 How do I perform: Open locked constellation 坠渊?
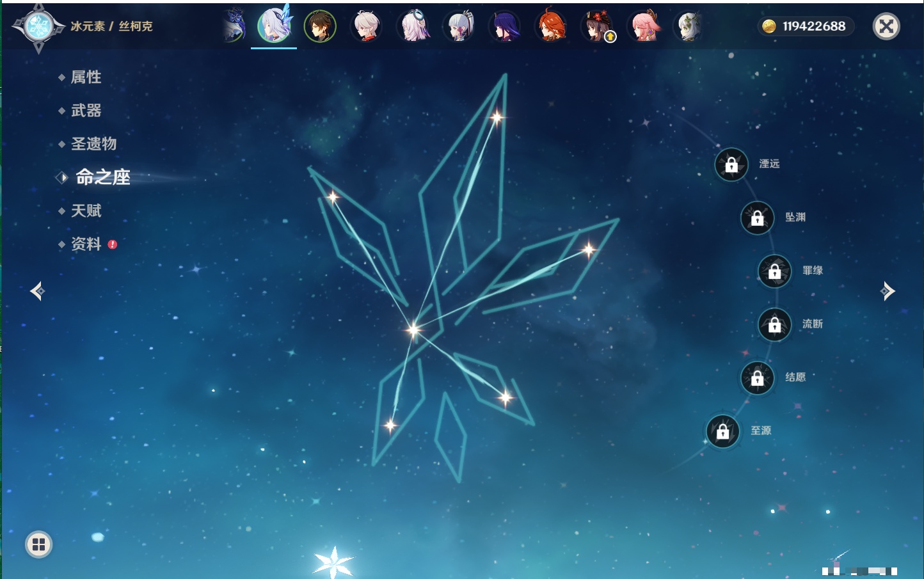click(x=758, y=218)
